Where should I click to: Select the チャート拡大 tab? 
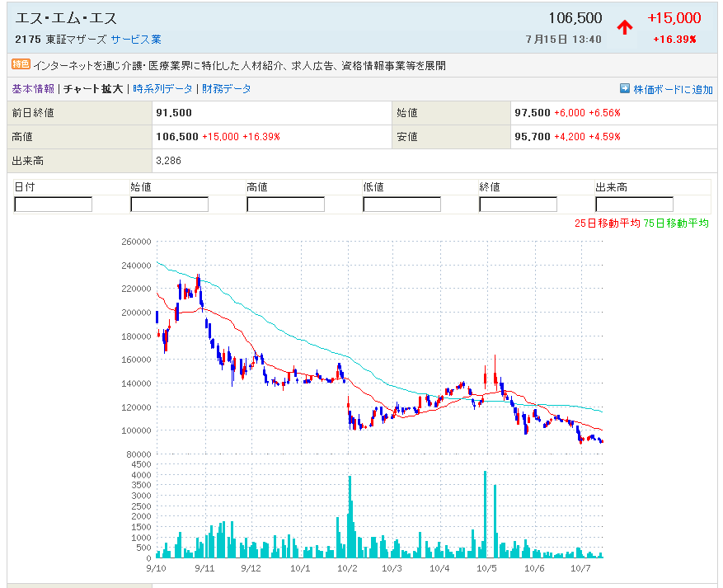pos(93,89)
